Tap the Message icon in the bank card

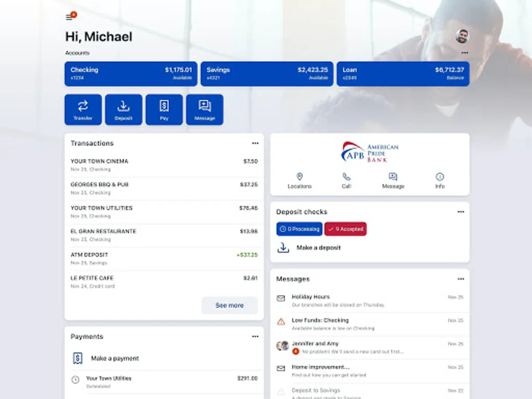coord(393,176)
